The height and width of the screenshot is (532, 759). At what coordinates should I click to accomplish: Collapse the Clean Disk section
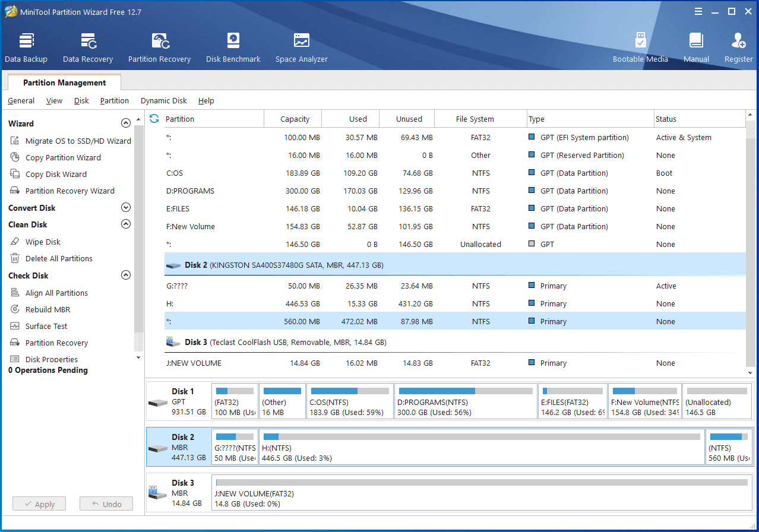[125, 224]
